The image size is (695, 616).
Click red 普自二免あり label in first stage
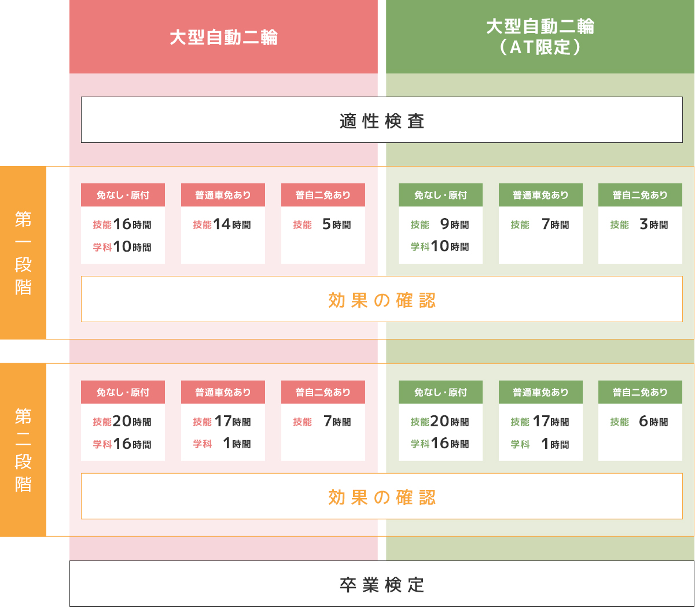tap(323, 195)
